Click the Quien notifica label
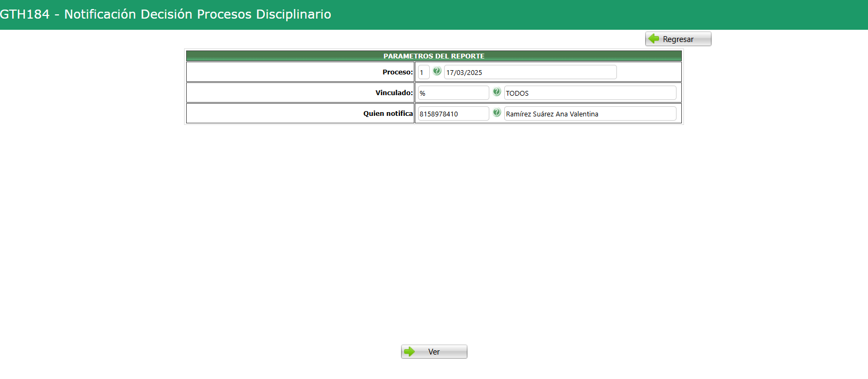The height and width of the screenshot is (379, 868). [388, 113]
